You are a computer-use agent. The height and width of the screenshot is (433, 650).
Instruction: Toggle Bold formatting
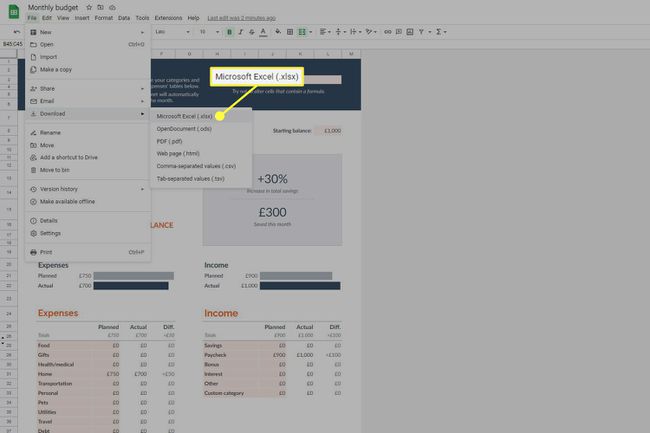(x=229, y=32)
